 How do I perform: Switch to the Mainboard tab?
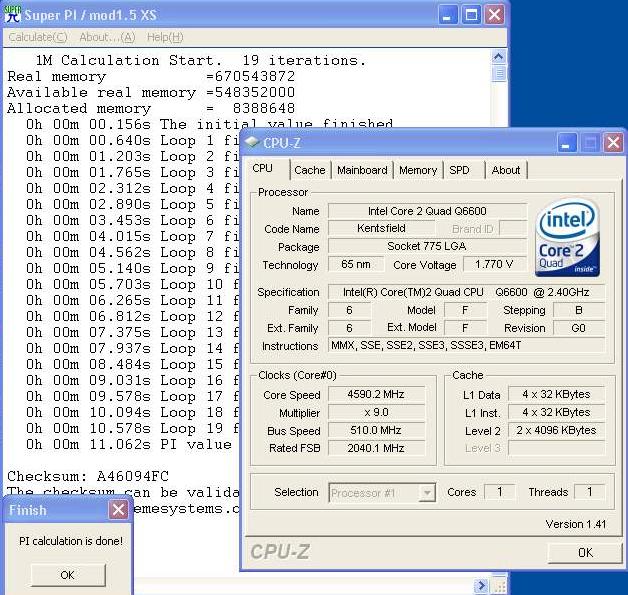pos(362,170)
